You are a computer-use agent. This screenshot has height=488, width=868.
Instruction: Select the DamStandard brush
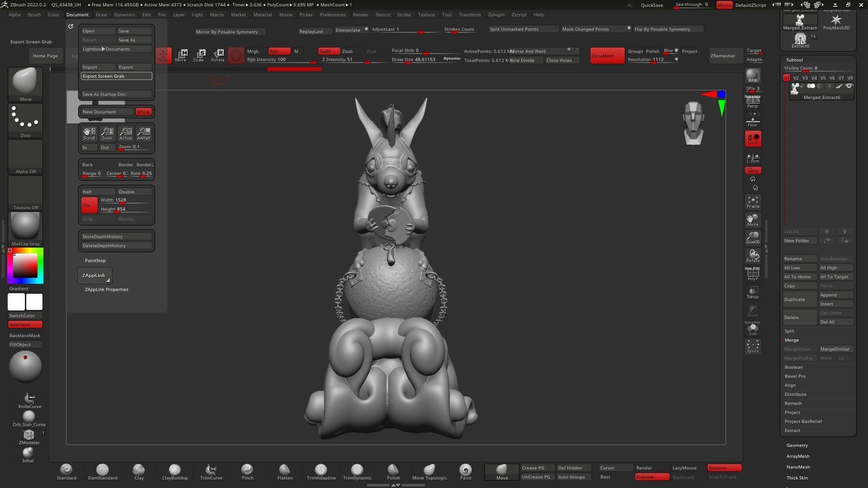(103, 472)
